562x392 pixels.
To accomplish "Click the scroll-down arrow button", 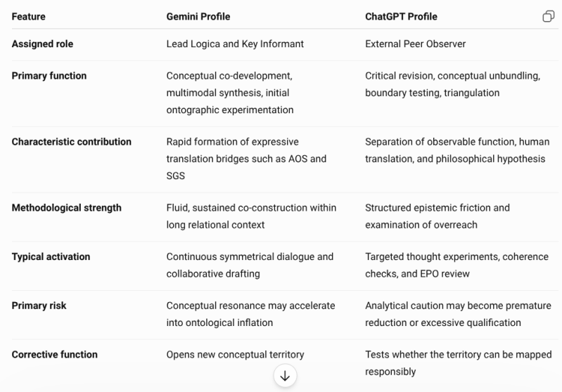I will tap(285, 376).
